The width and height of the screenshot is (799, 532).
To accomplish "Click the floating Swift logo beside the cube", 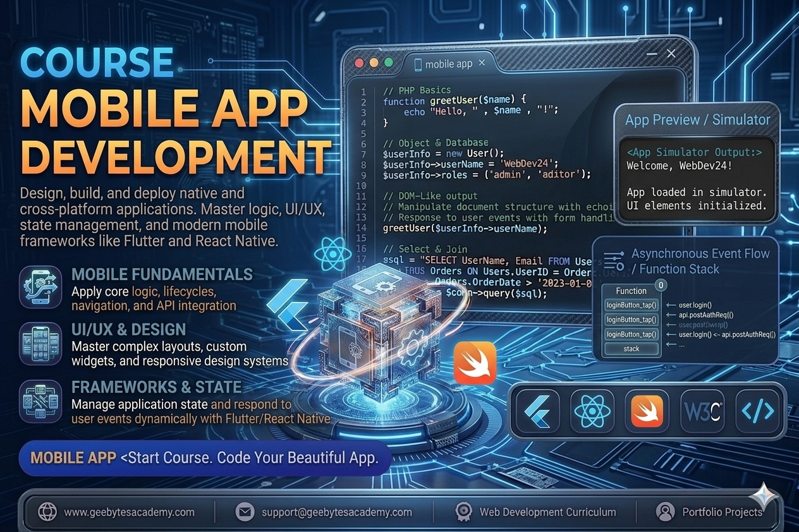I will [x=475, y=363].
